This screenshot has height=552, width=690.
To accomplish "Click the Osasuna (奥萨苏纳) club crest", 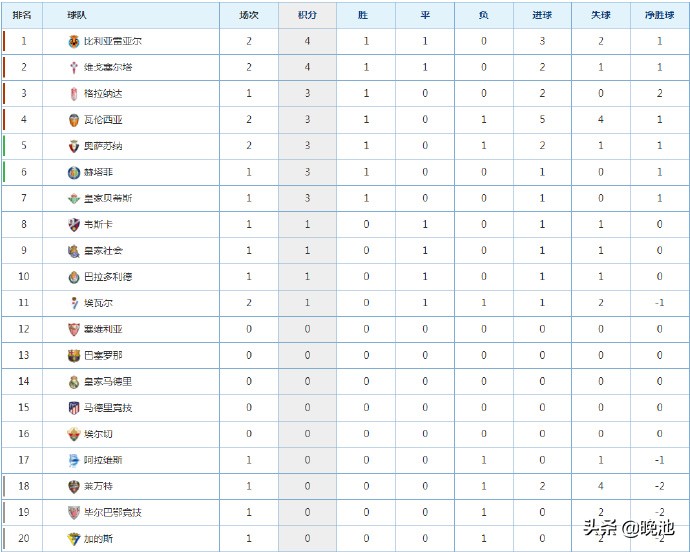I will click(74, 146).
